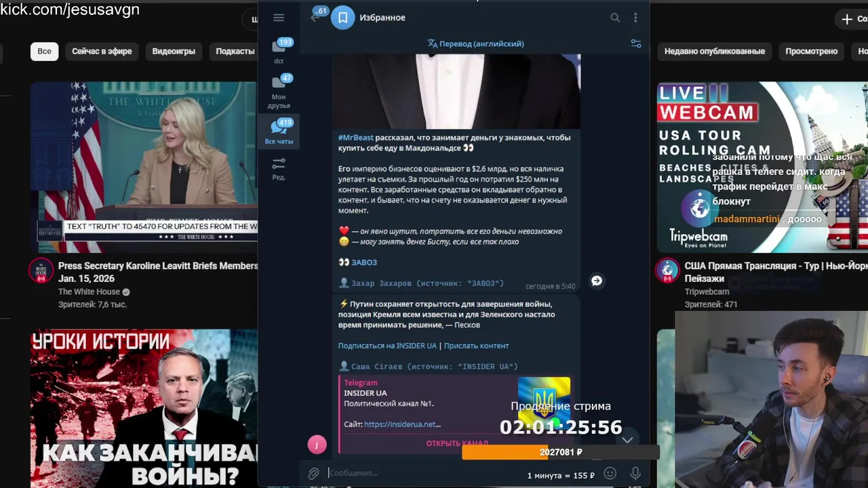Click ОТКРЫТЬ КАНАЛ button
The width and height of the screenshot is (868, 488).
pyautogui.click(x=457, y=443)
